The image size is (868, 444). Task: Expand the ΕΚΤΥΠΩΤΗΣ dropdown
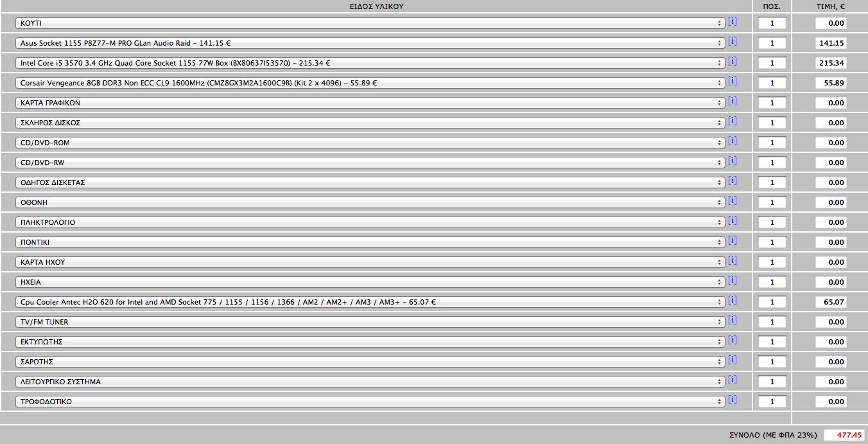370,342
